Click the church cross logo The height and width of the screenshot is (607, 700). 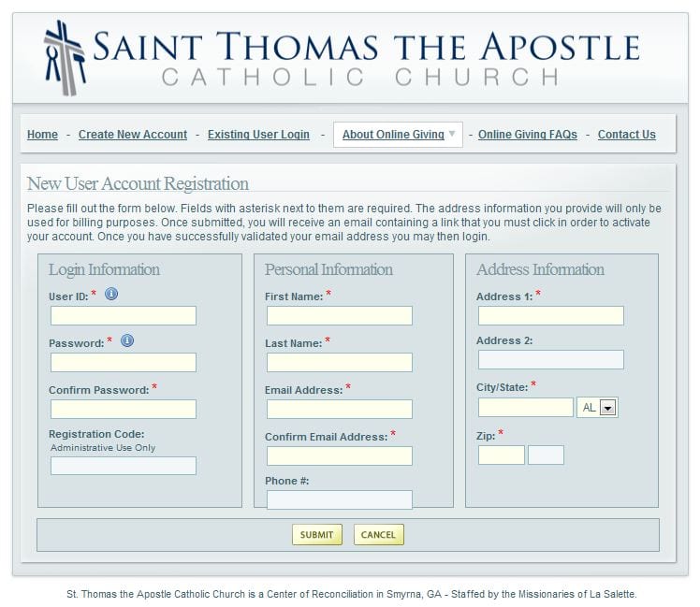[66, 58]
